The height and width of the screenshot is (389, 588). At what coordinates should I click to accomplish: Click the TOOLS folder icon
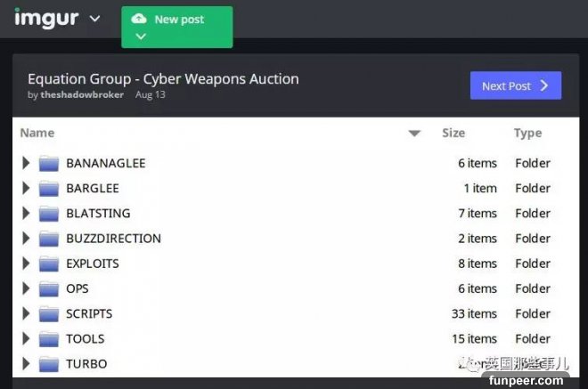pos(49,338)
